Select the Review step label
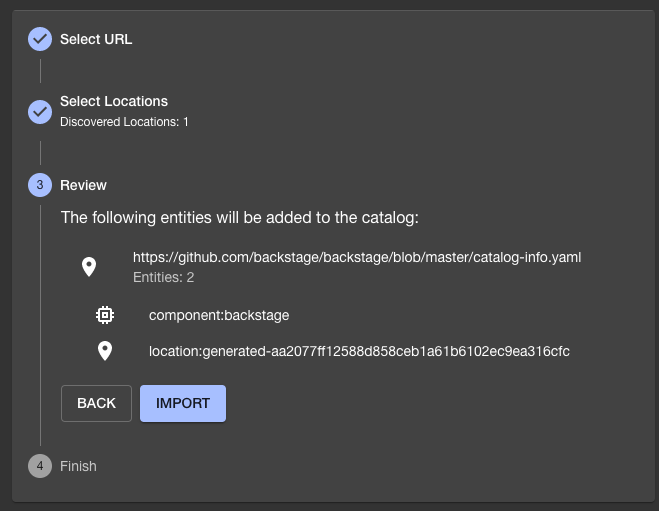Viewport: 659px width, 511px height. 83,185
